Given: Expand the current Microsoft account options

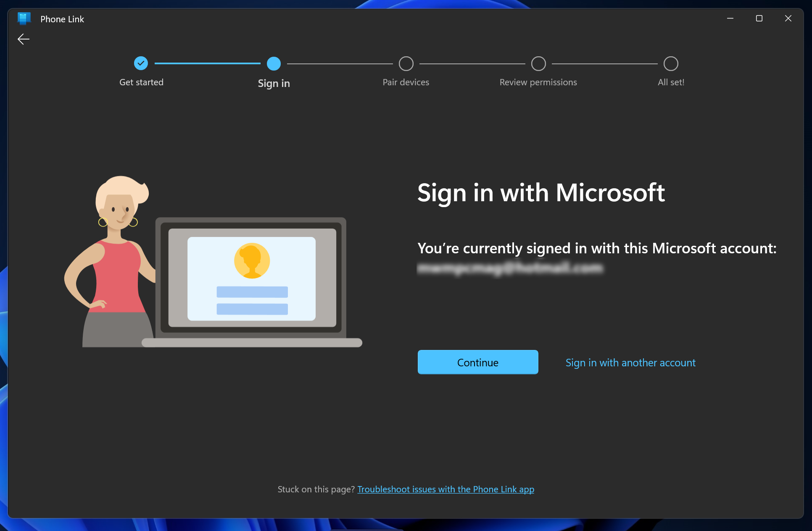Looking at the screenshot, I should click(630, 362).
